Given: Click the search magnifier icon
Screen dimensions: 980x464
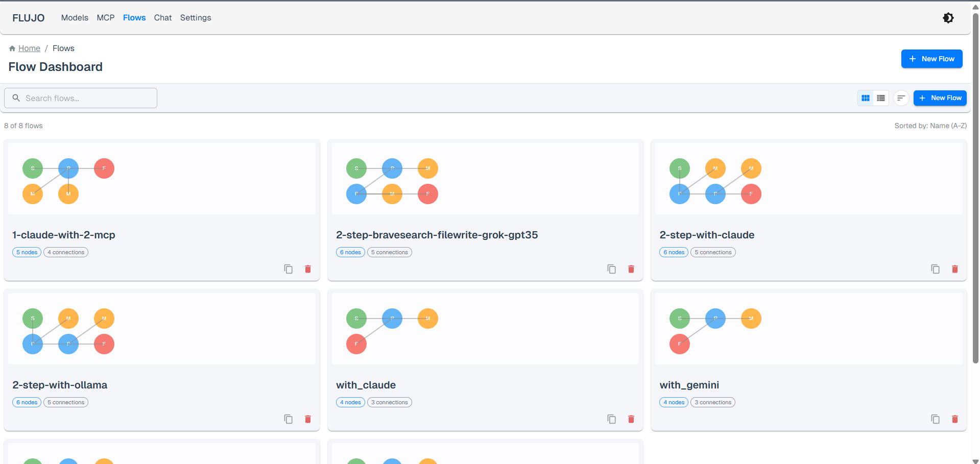Looking at the screenshot, I should coord(16,97).
